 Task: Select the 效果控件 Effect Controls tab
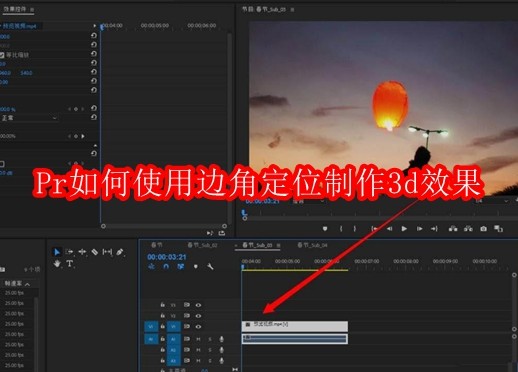click(15, 9)
